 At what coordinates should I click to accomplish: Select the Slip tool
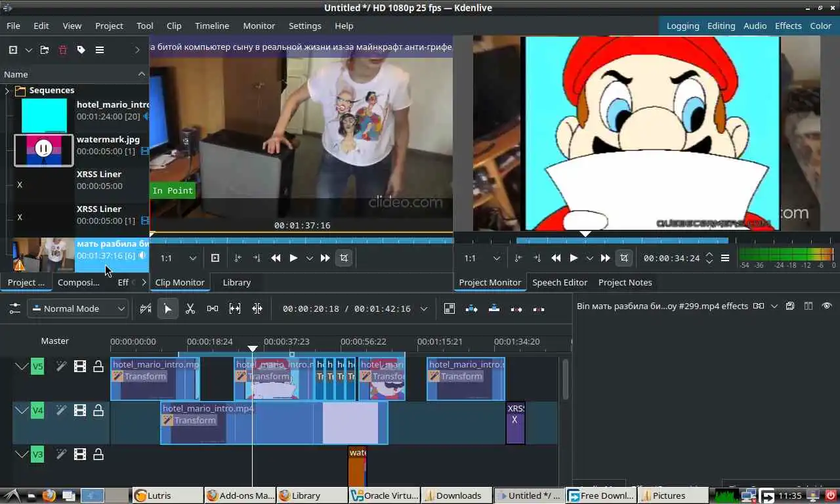point(235,308)
